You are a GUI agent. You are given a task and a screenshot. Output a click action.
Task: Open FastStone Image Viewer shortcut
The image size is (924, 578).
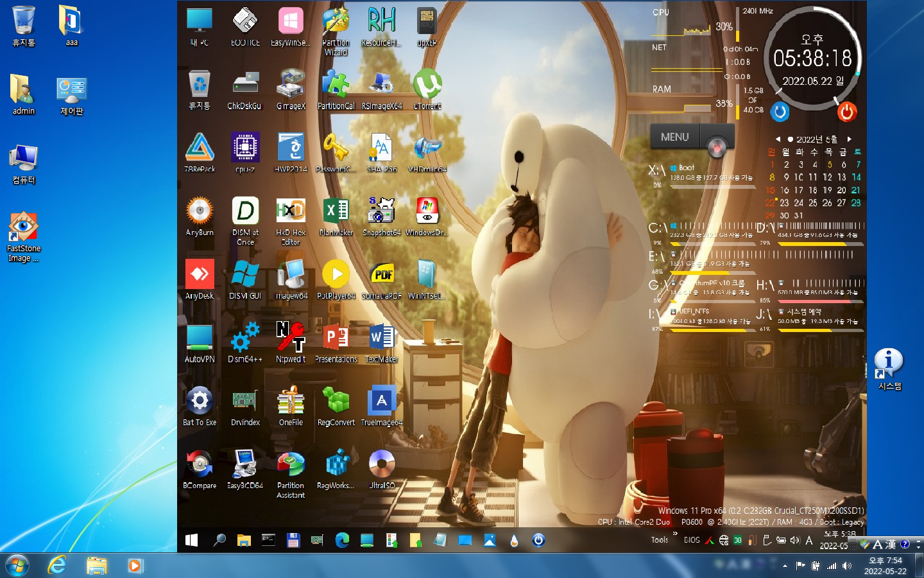click(24, 236)
